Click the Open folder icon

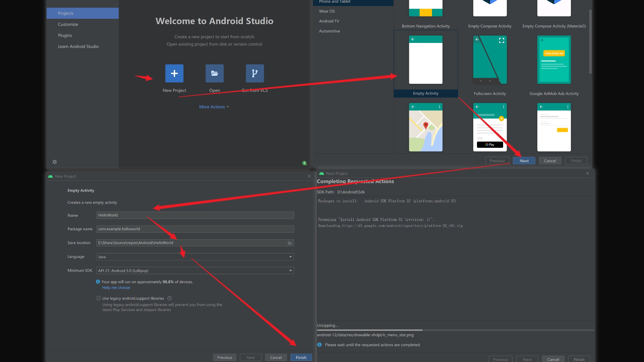coord(214,73)
